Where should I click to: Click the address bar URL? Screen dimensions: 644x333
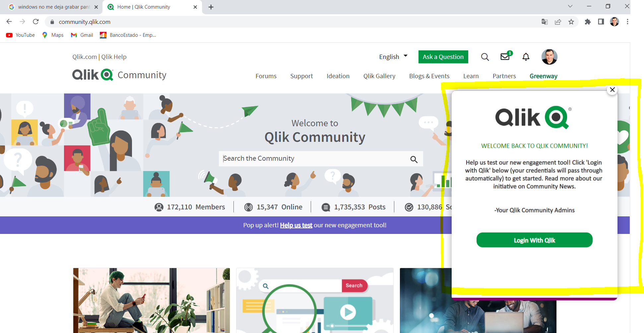(85, 22)
